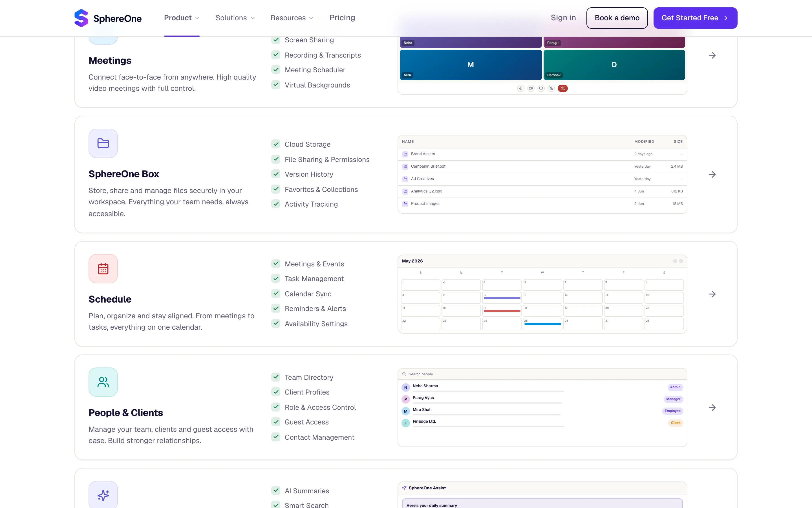Click the Schedule calendar icon
Screen dimensions: 812x508
103,269
